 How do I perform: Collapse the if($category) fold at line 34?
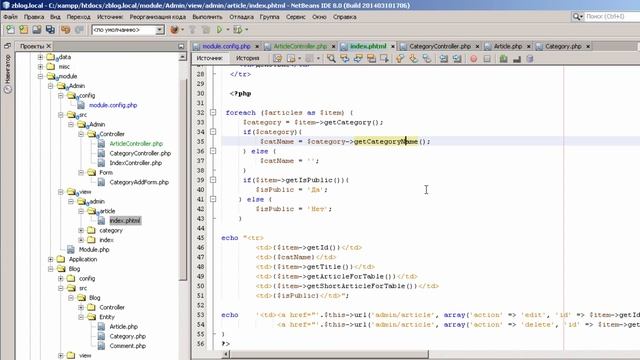point(213,132)
